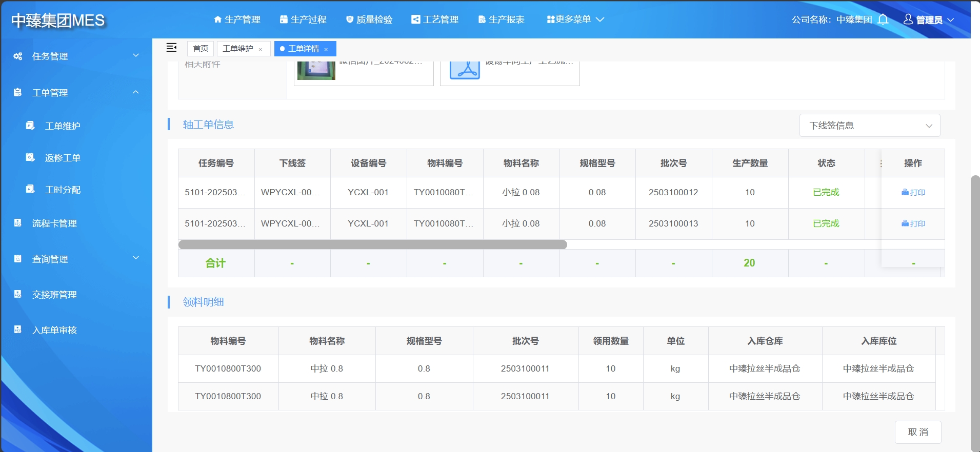Open the 下线签信息 dropdown
This screenshot has width=980, height=452.
(x=869, y=126)
